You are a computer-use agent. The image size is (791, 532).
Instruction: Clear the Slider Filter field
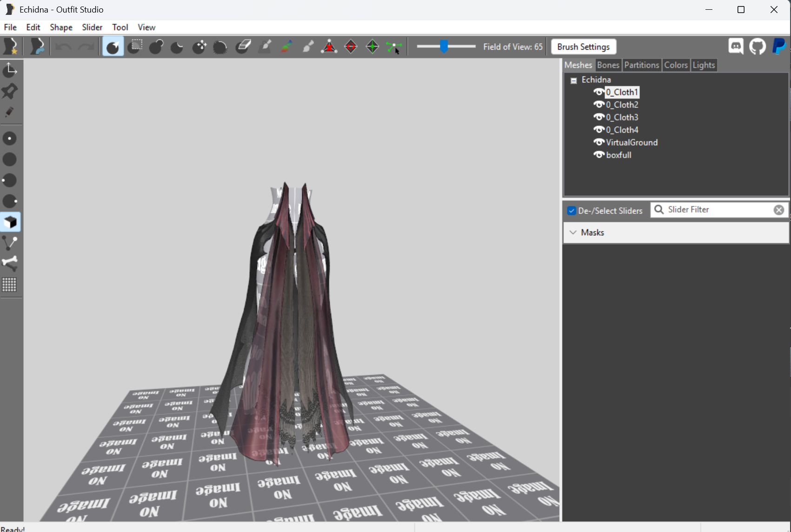[x=778, y=210]
